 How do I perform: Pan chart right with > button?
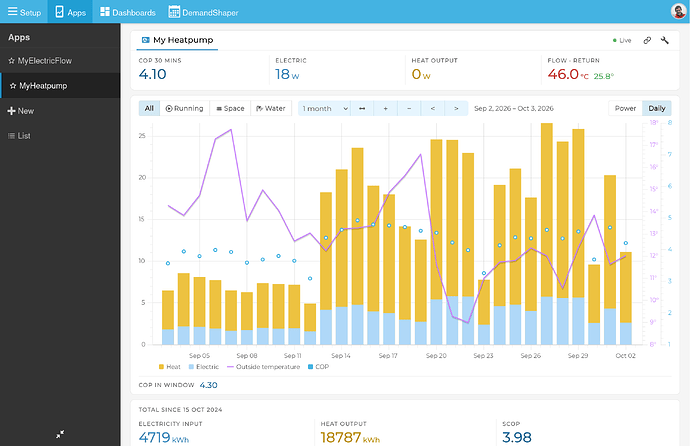[x=456, y=108]
